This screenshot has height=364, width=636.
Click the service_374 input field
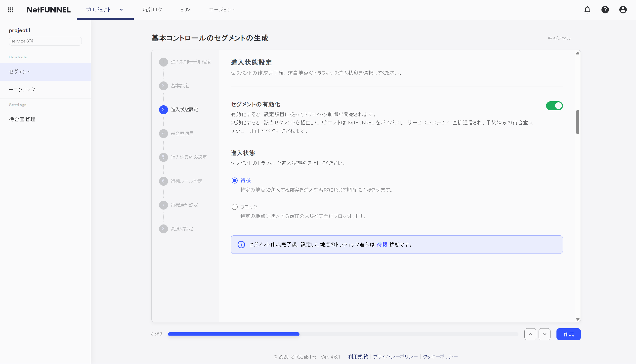coord(45,41)
